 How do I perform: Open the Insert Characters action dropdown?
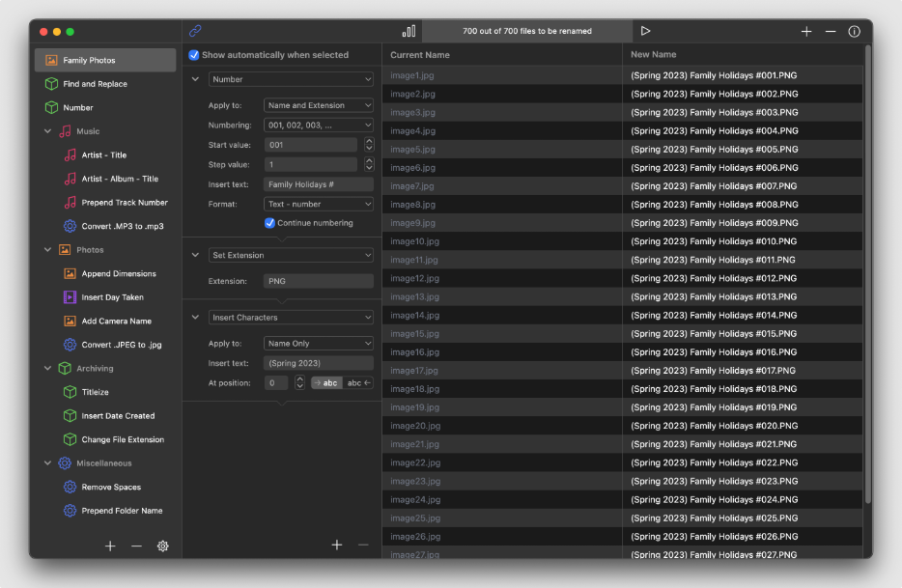point(291,317)
